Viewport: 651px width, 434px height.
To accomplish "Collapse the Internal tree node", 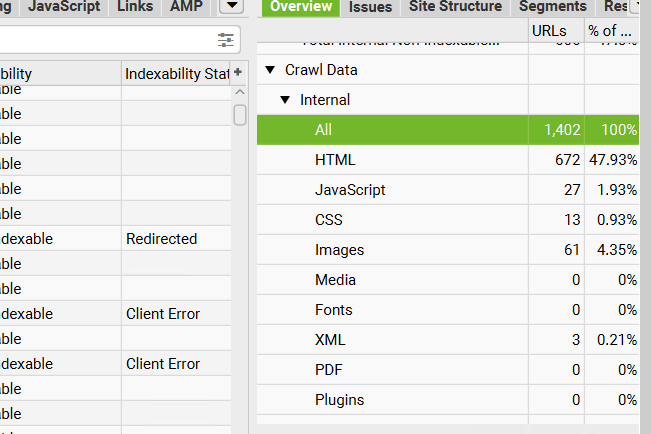I will [x=285, y=100].
